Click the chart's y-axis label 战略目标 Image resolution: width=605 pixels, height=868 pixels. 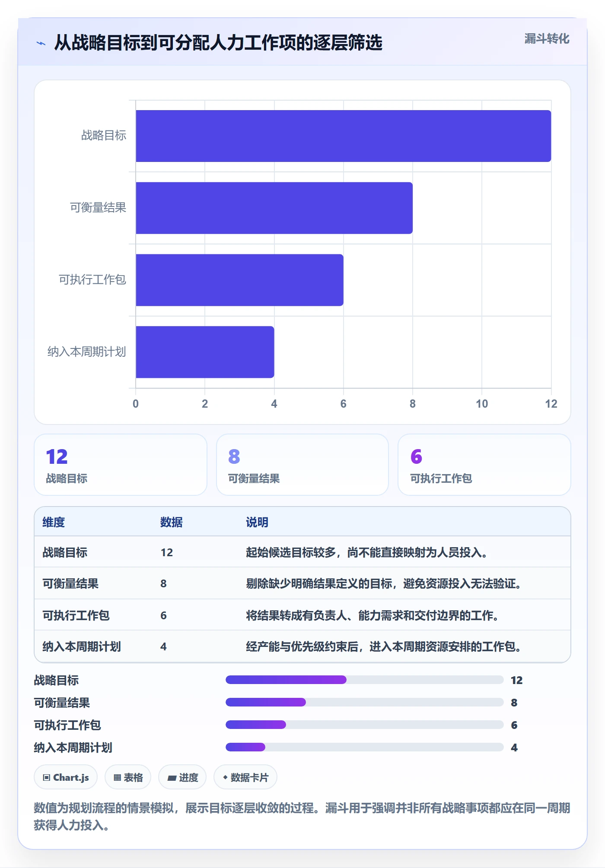(104, 136)
